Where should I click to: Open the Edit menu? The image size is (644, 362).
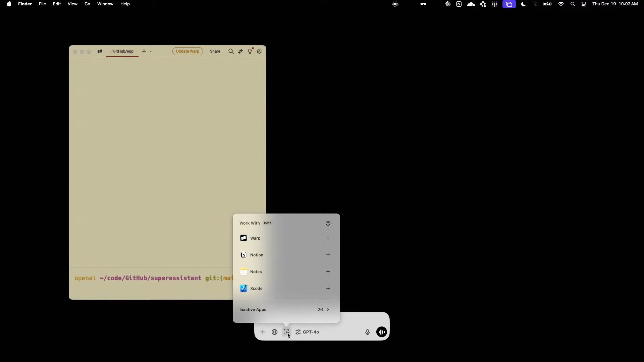[x=57, y=4]
